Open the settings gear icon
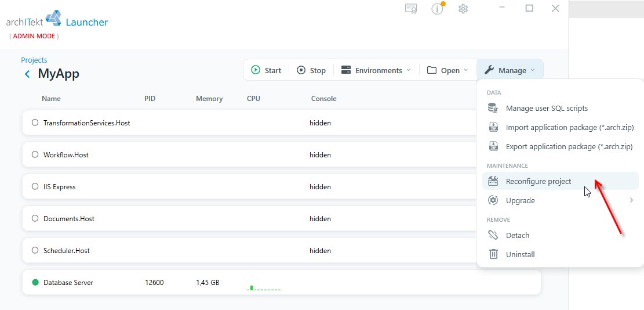Image resolution: width=644 pixels, height=310 pixels. tap(463, 9)
